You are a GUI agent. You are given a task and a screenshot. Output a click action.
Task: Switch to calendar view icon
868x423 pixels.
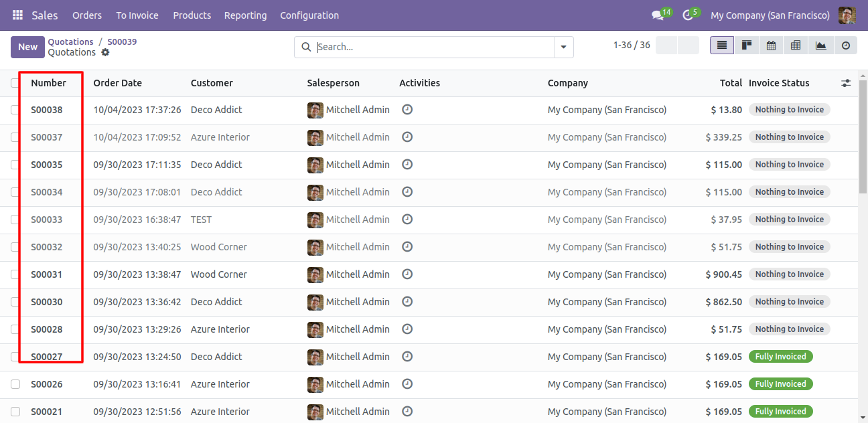771,46
